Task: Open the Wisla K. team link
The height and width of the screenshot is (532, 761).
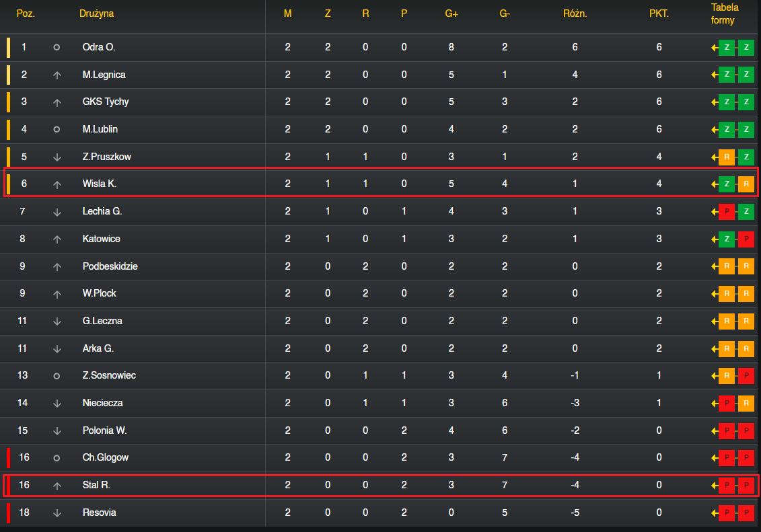Action: coord(100,184)
